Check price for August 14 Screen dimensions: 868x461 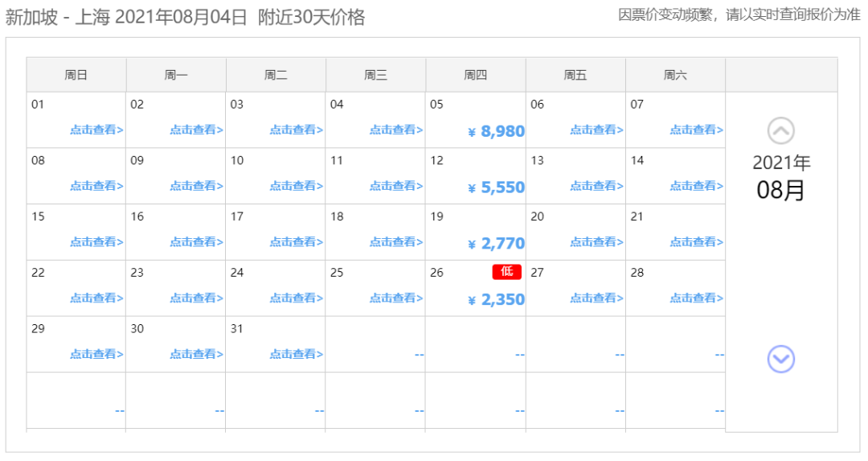tap(696, 186)
